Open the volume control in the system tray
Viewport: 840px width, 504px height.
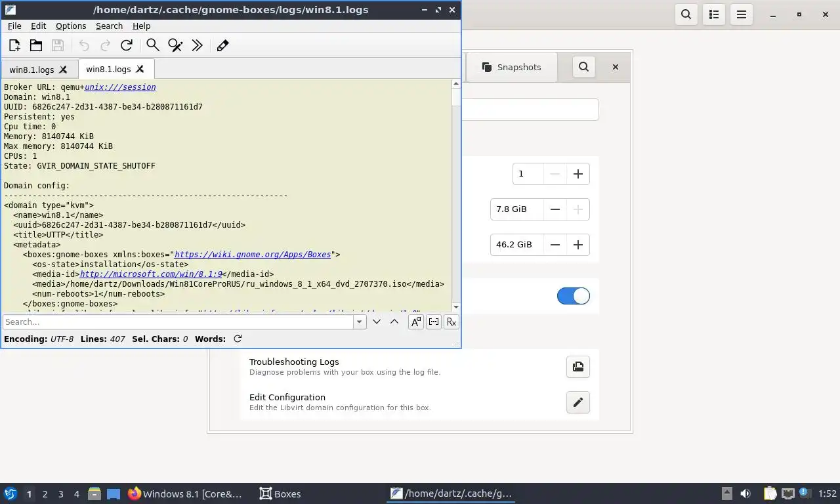point(745,493)
